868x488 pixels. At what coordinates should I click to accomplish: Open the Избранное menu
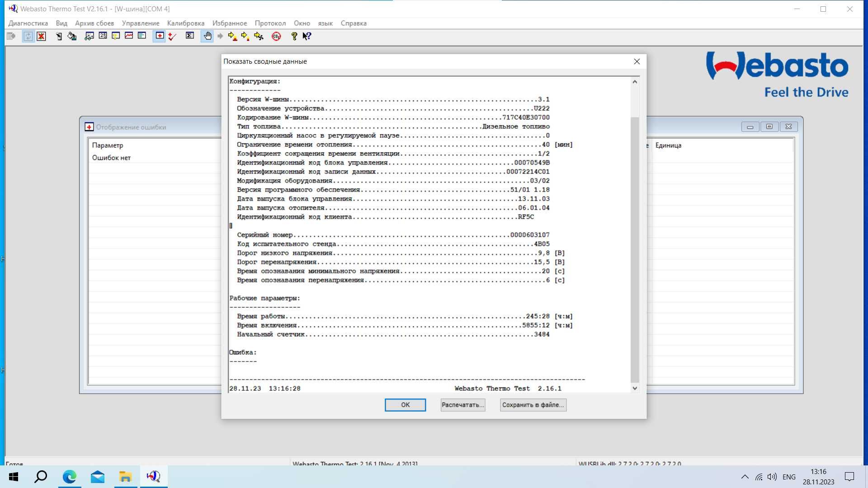pyautogui.click(x=230, y=23)
